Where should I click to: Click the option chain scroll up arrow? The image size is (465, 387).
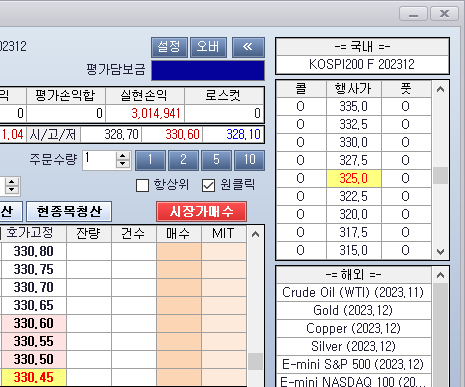pos(440,89)
